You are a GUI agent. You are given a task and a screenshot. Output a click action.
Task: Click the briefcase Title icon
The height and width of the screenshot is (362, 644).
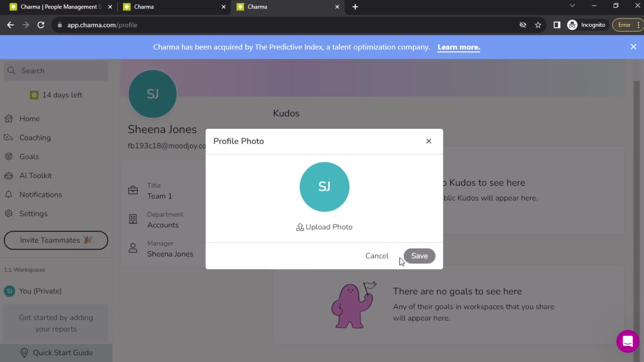coord(133,190)
